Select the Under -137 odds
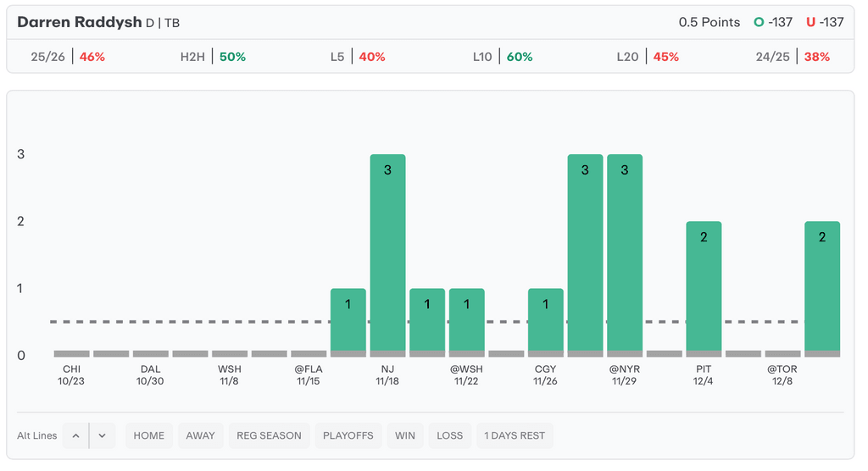 click(x=825, y=22)
